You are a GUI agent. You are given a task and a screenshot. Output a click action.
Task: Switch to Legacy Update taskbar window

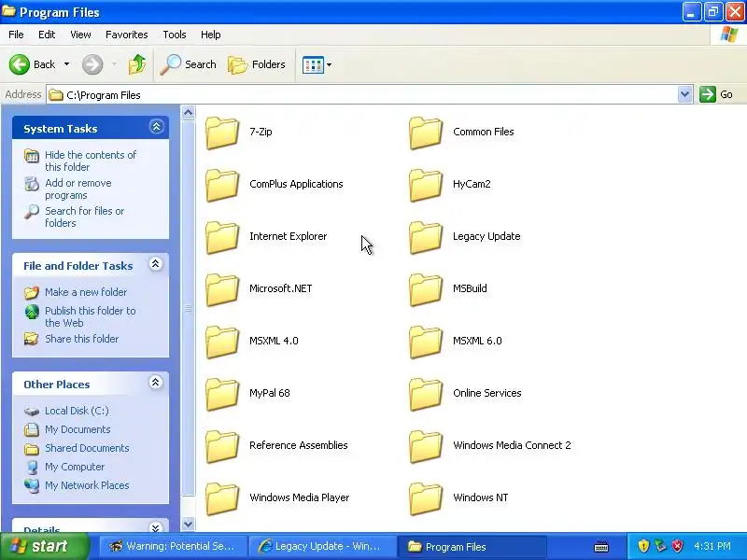[322, 546]
